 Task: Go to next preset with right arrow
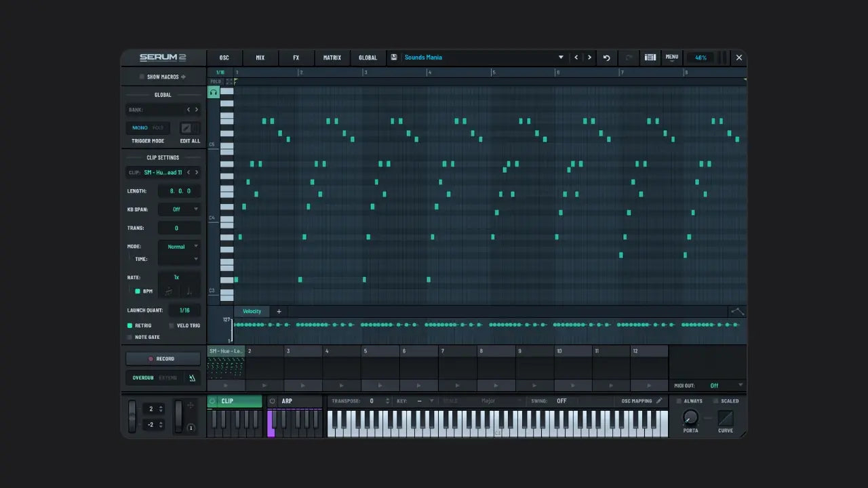pyautogui.click(x=589, y=58)
